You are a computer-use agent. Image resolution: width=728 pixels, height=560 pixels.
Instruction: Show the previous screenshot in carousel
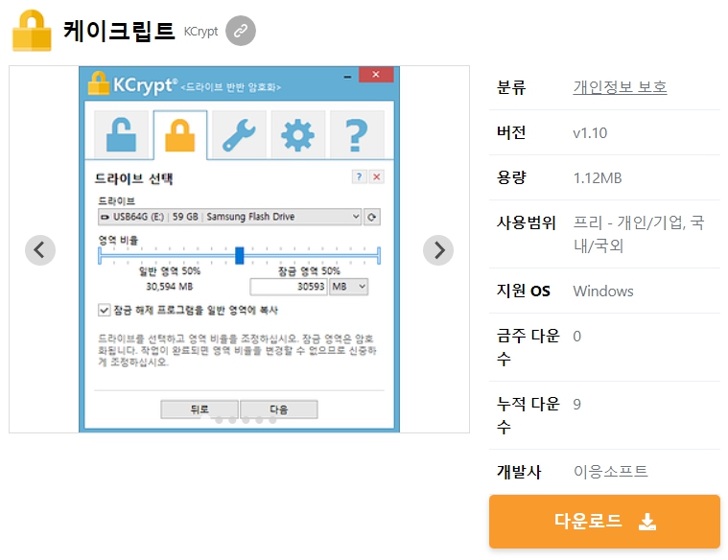tap(40, 250)
